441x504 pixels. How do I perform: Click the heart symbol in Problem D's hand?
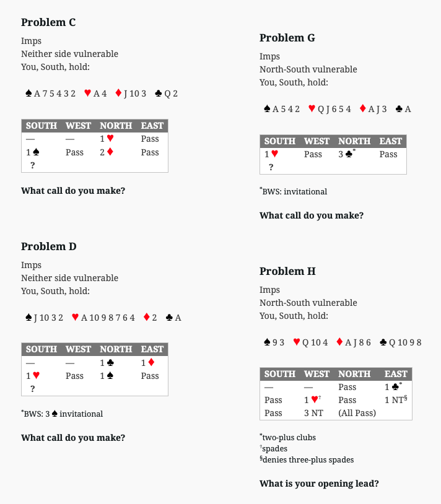click(x=76, y=318)
